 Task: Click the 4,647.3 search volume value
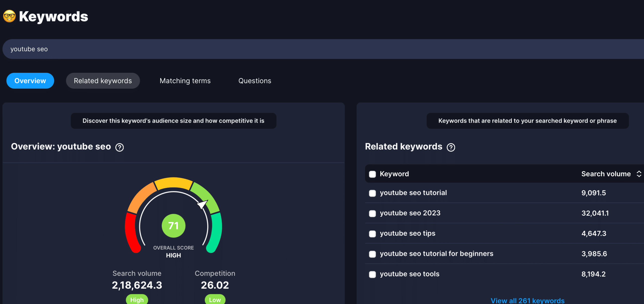[594, 233]
